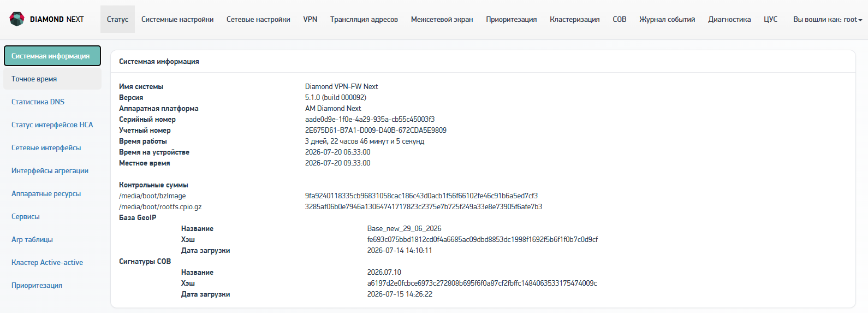Open Arp таблицы sidebar link
The width and height of the screenshot is (868, 313).
tap(52, 239)
